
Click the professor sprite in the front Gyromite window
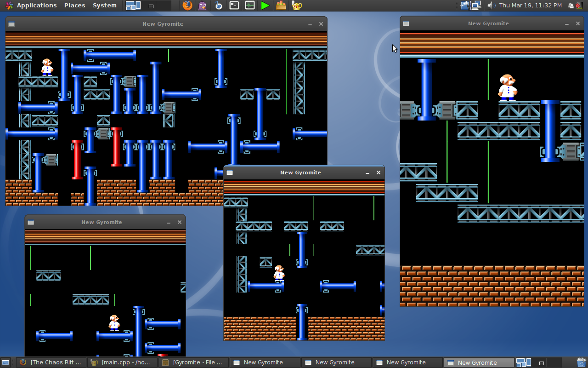[279, 274]
